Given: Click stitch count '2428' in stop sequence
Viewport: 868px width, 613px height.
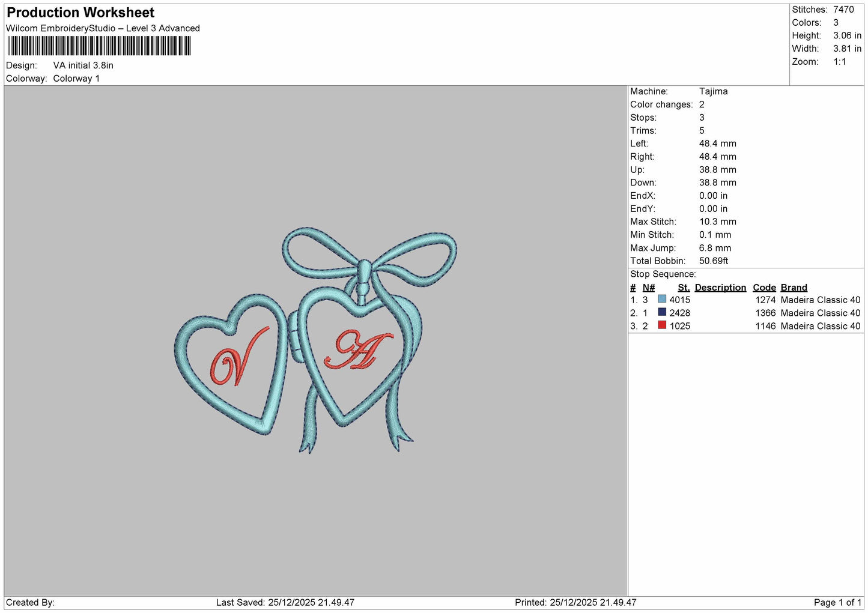Looking at the screenshot, I should pyautogui.click(x=680, y=313).
